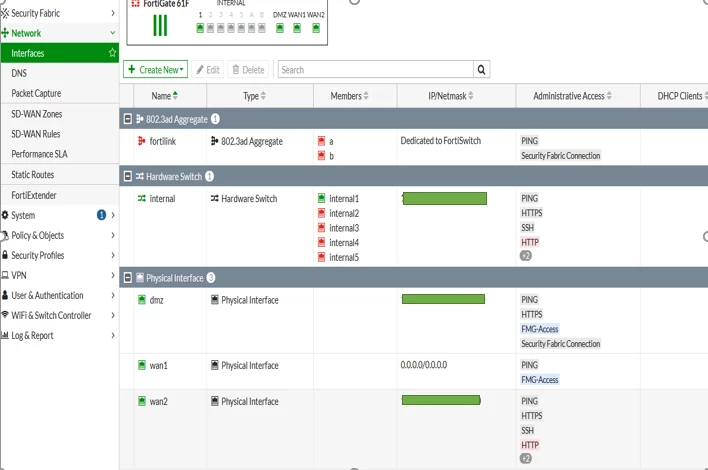The width and height of the screenshot is (708, 470).
Task: Click member port icon for internal2
Action: [x=321, y=213]
